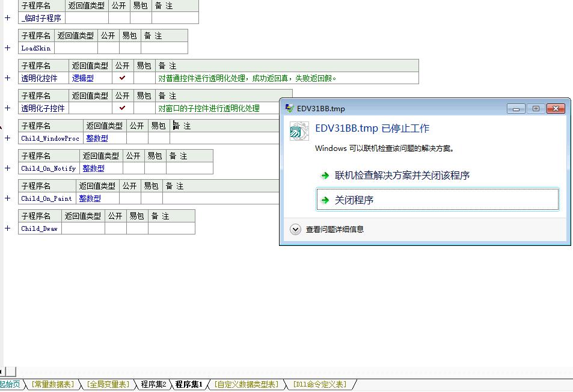Toggle 公开 cell for LoadSkin

click(x=108, y=48)
